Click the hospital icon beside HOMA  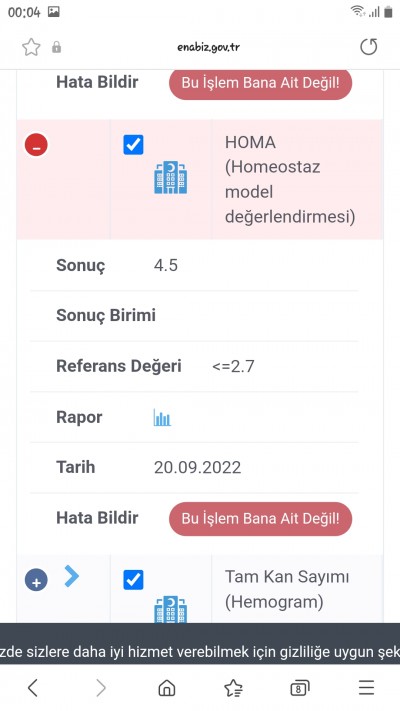point(171,177)
